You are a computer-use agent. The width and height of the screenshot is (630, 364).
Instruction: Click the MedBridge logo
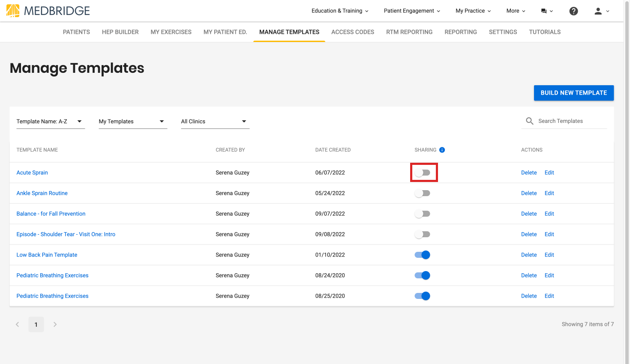[x=48, y=11]
